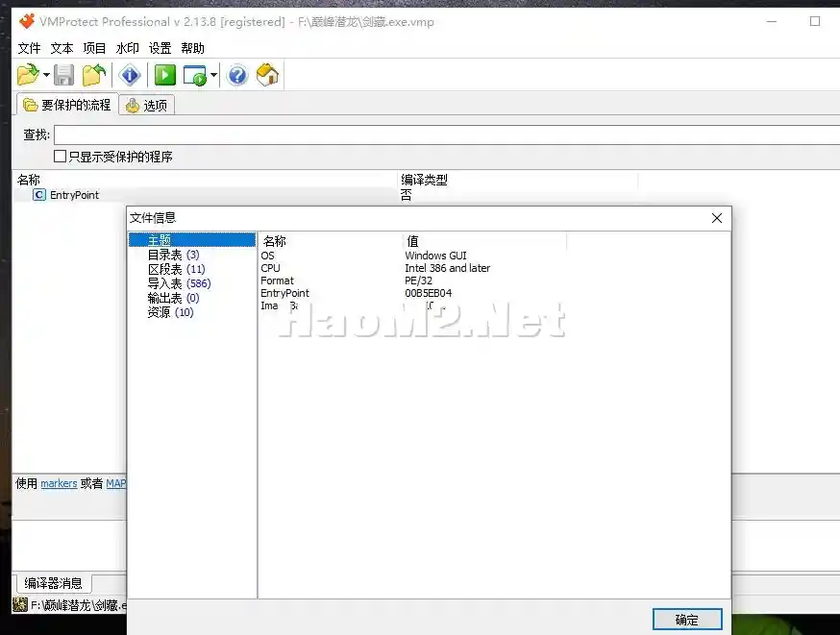The image size is (840, 635).
Task: Open the 设置 menu
Action: click(x=160, y=48)
